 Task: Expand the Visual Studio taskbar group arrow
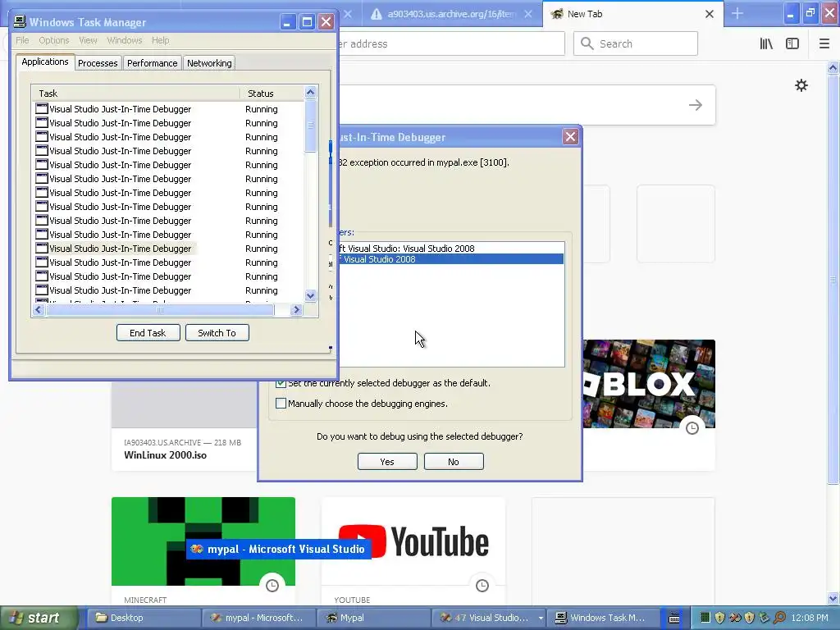(x=541, y=619)
